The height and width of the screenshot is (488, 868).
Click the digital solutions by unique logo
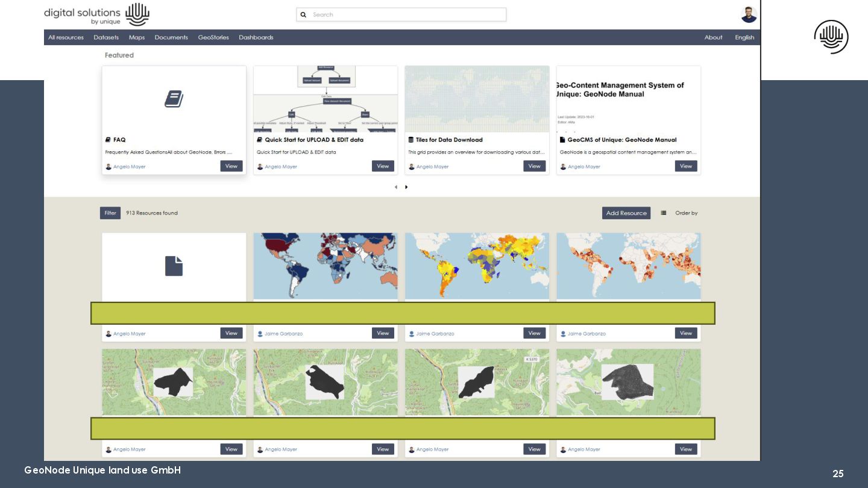[96, 14]
